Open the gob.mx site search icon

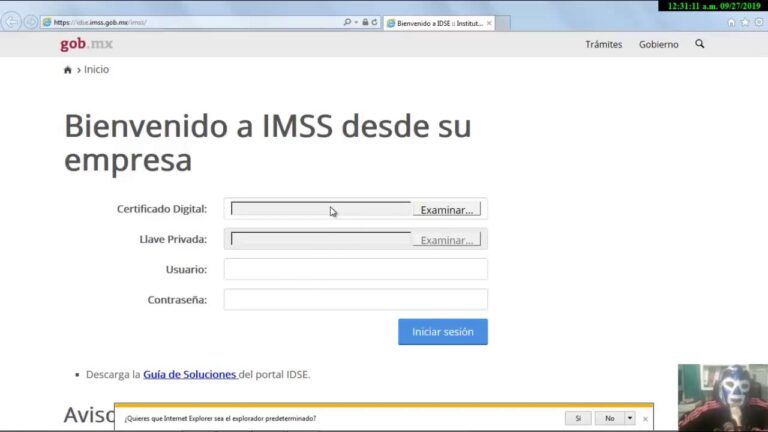pyautogui.click(x=700, y=44)
